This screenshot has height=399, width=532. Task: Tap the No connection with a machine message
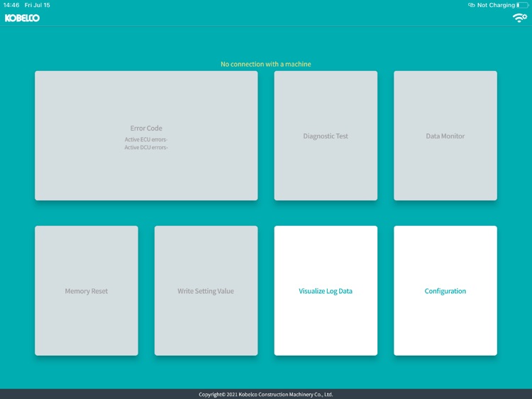point(266,64)
